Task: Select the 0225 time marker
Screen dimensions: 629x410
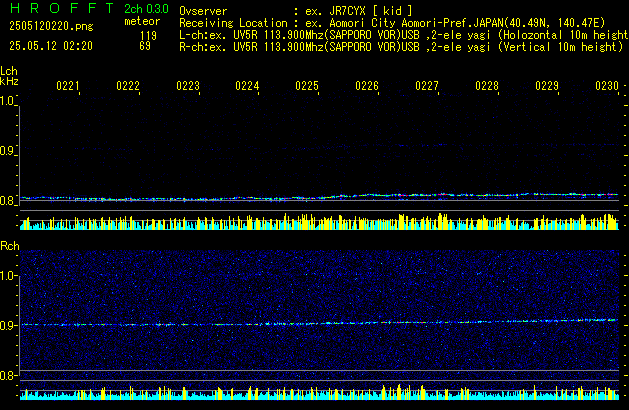Action: click(x=307, y=86)
